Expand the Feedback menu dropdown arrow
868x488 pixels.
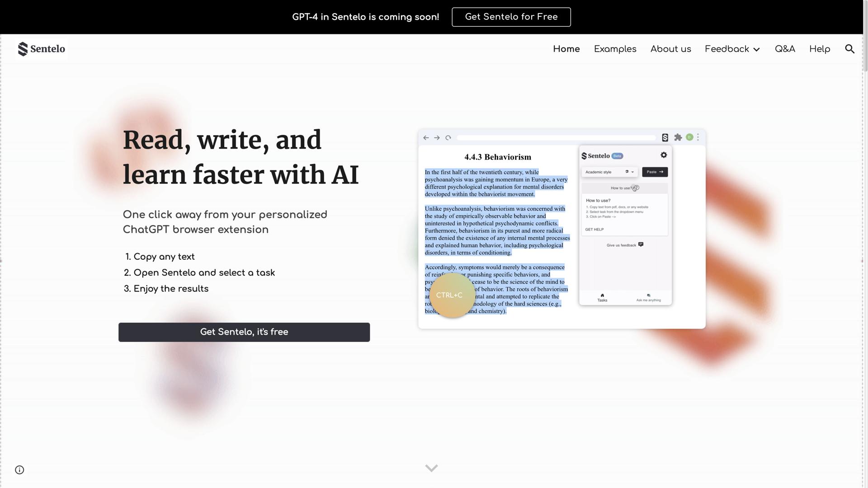(757, 49)
